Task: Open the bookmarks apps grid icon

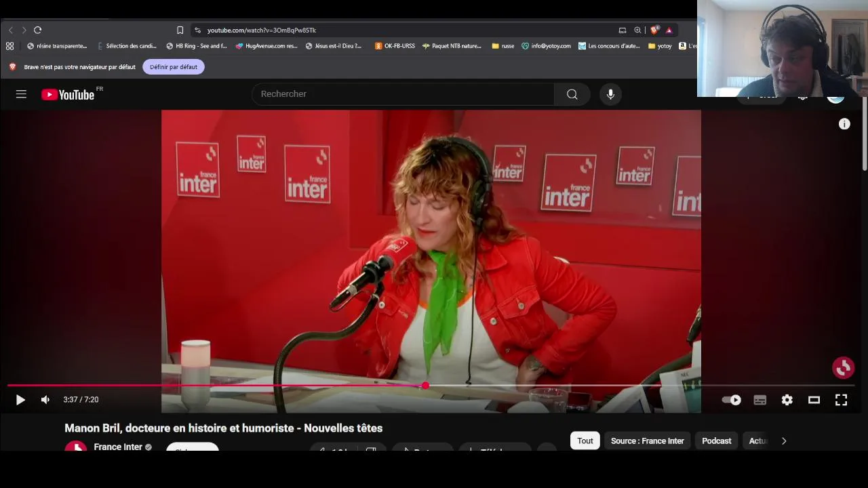Action: [9, 46]
